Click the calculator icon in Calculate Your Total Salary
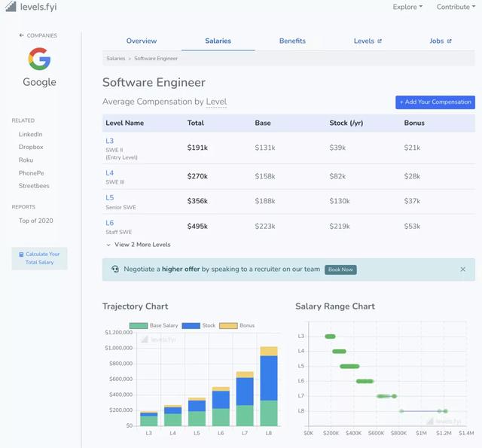The image size is (482, 448). click(21, 254)
